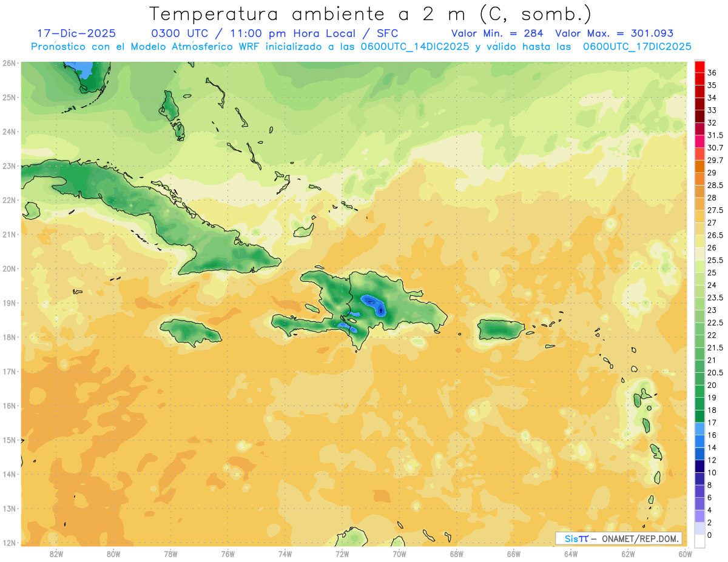Click the 21N latitude axis label
Screen dimensions: 728x562
coord(9,235)
